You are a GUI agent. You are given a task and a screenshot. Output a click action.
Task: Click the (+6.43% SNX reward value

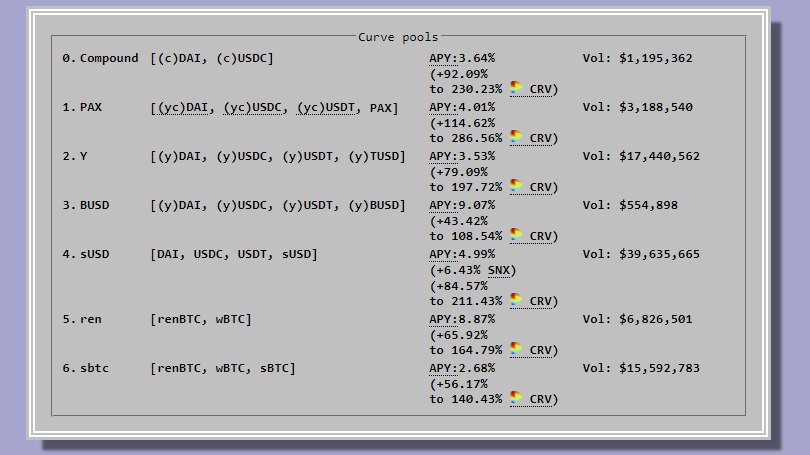pyautogui.click(x=455, y=271)
